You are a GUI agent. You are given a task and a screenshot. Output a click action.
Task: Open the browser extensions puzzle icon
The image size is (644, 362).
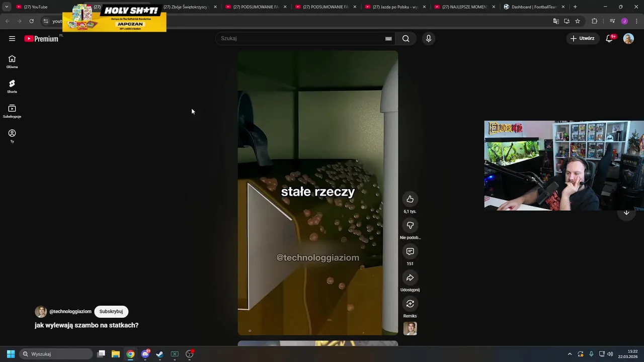point(594,21)
